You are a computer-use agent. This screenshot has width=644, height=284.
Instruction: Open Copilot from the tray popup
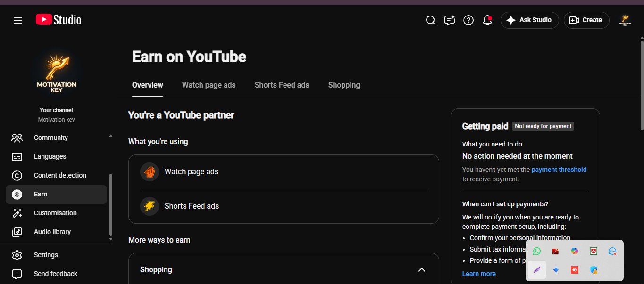click(x=574, y=252)
